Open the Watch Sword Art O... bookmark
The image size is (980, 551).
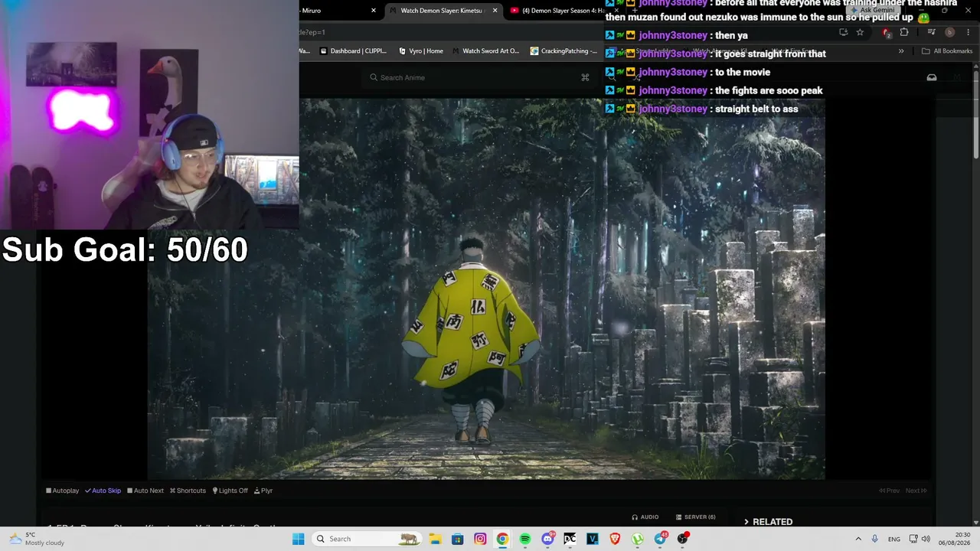coord(485,51)
